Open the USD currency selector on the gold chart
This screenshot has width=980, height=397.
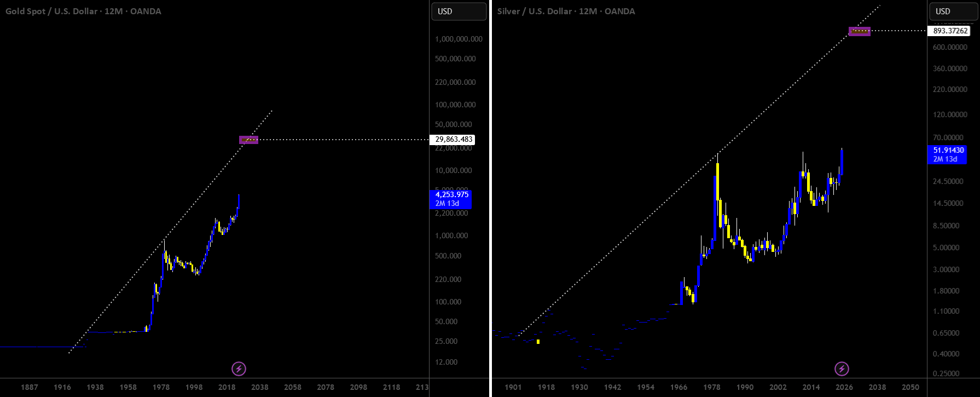[459, 11]
